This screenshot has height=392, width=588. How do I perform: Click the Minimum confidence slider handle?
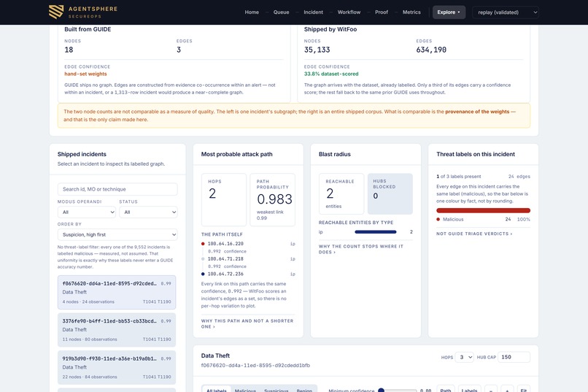(x=381, y=391)
